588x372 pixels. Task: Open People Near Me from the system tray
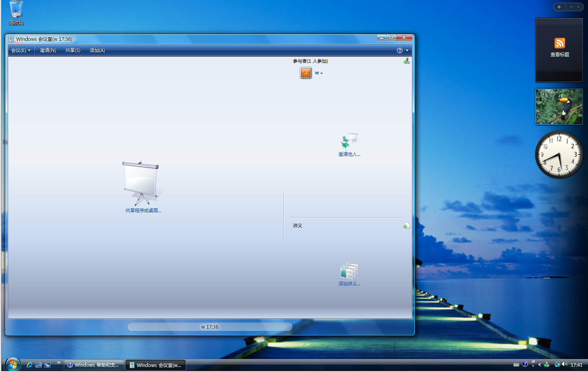547,364
